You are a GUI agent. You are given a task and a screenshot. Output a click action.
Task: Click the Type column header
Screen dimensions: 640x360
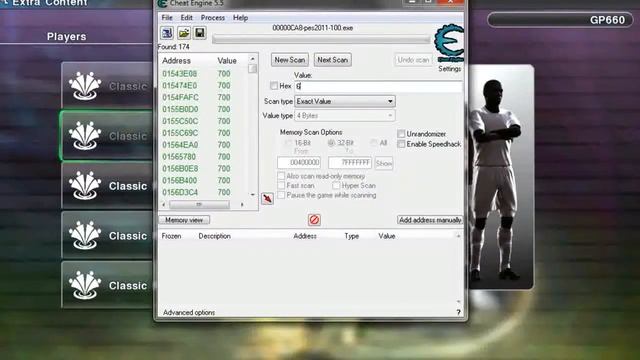pos(351,236)
